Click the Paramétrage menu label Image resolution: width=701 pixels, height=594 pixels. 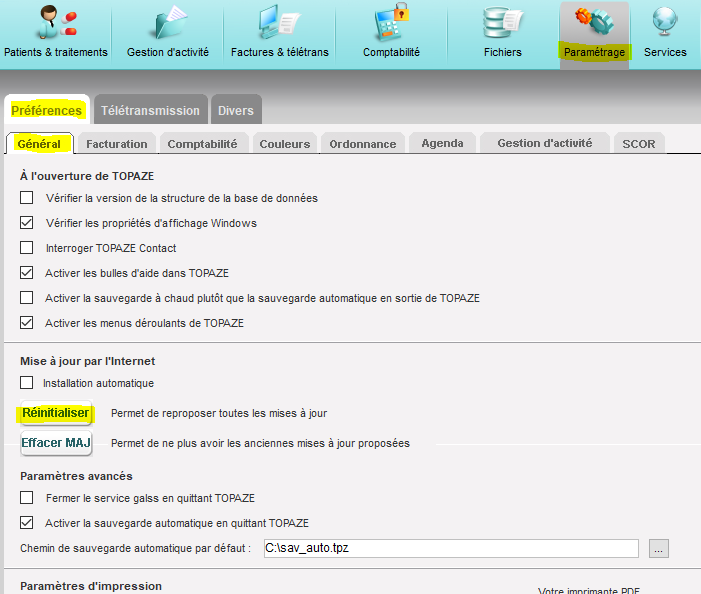[594, 52]
